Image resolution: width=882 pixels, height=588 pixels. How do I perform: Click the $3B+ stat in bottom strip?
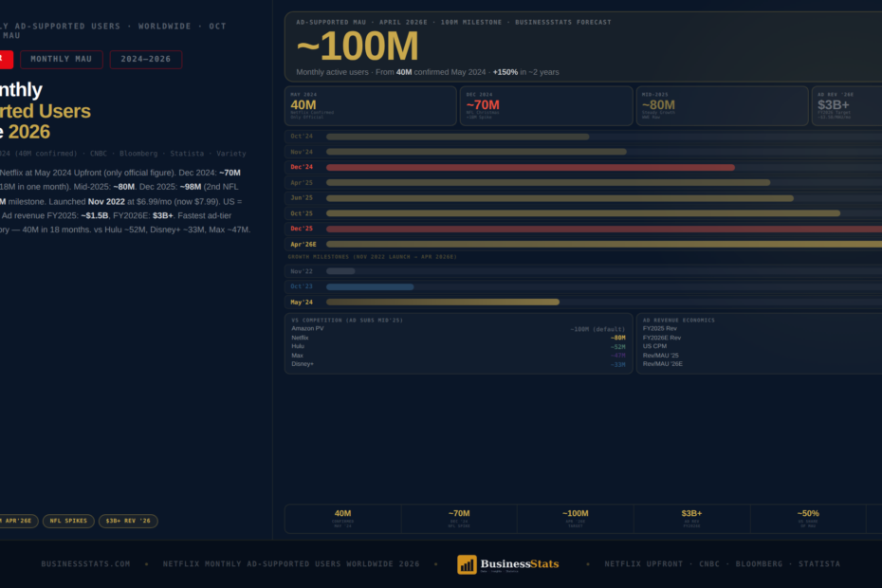pos(691,513)
